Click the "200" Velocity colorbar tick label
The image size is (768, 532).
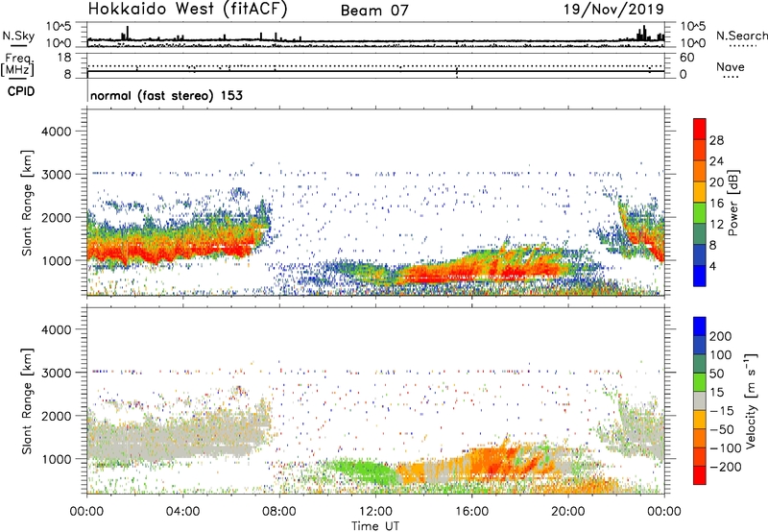(721, 336)
